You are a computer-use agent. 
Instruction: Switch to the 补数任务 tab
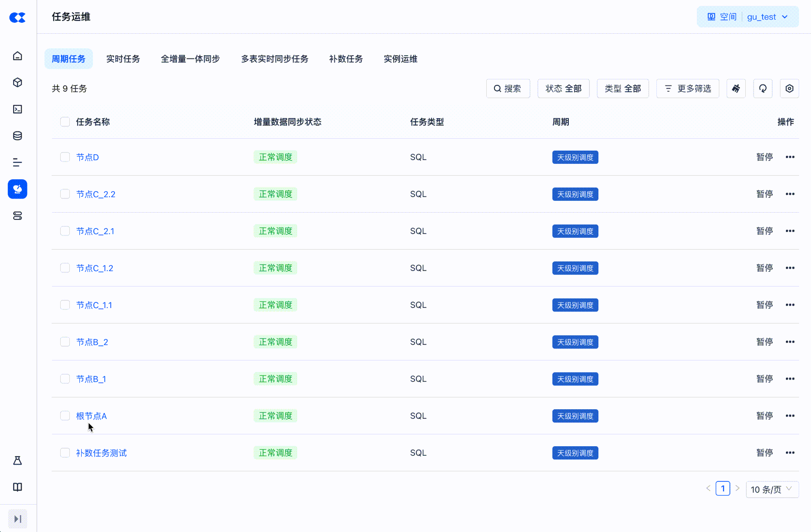click(346, 59)
